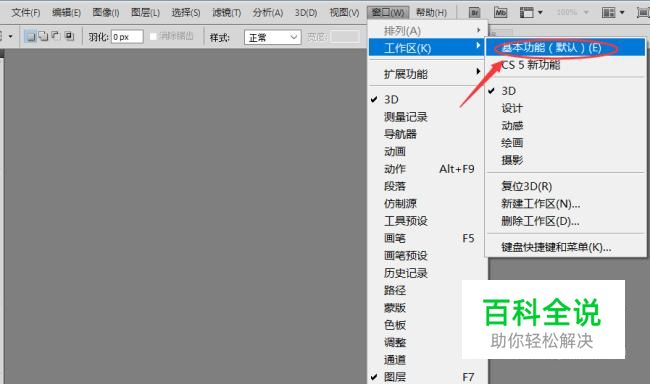Open the View Extras icon menu
This screenshot has height=384, width=650.
531,12
